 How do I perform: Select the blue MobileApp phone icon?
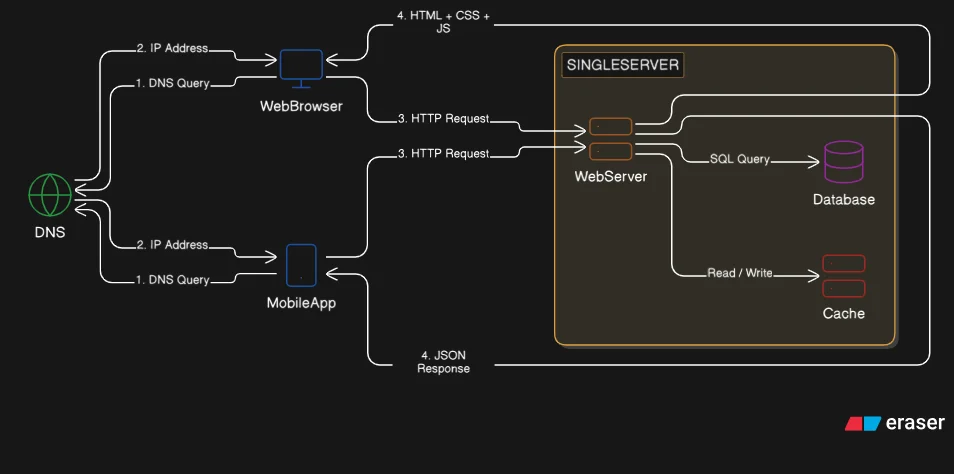tap(301, 264)
